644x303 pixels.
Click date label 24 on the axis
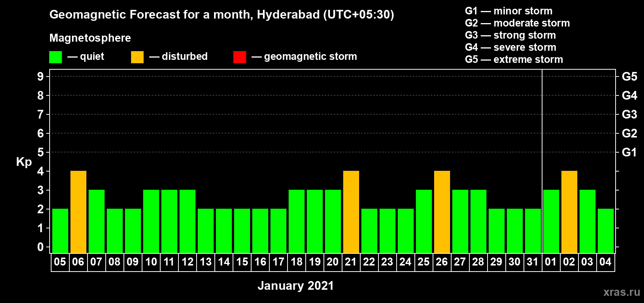pos(405,262)
